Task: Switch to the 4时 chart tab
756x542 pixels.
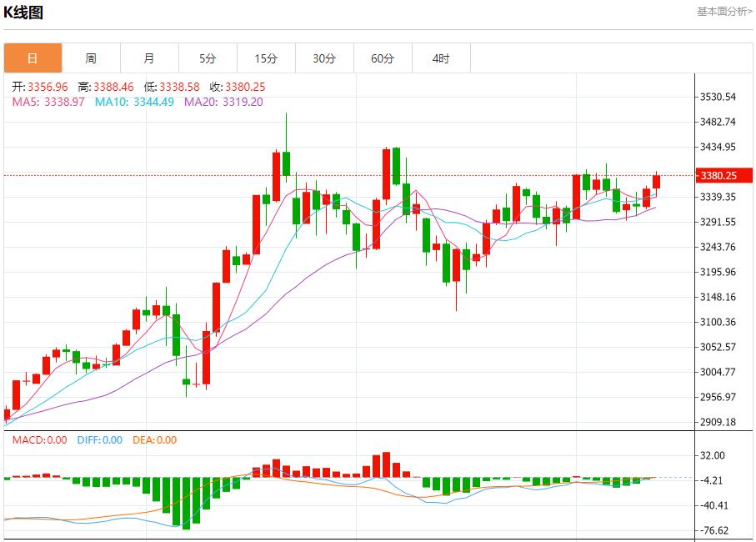Action: tap(441, 58)
